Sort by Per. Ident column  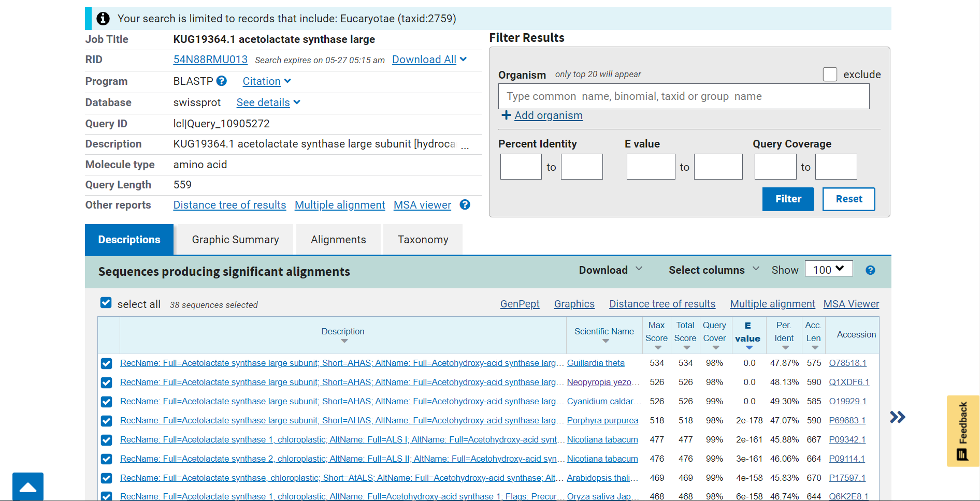pos(786,348)
